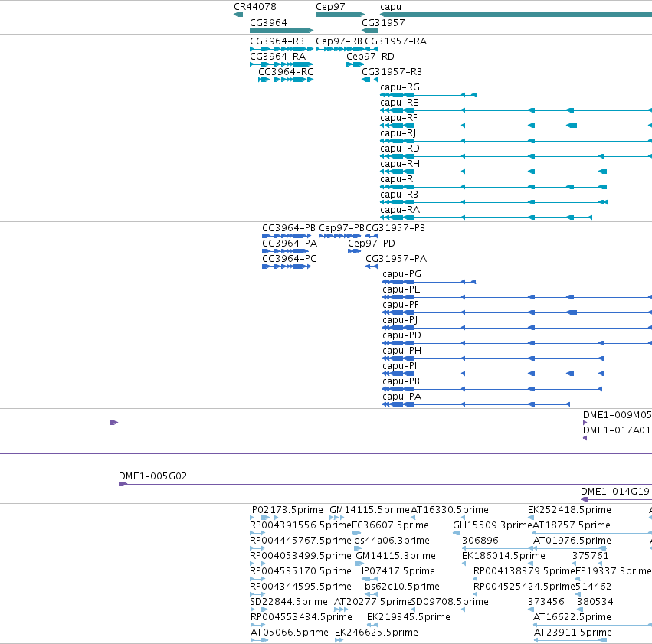652x644 pixels.
Task: Click the capu-RI transcript label
Action: 398,179
